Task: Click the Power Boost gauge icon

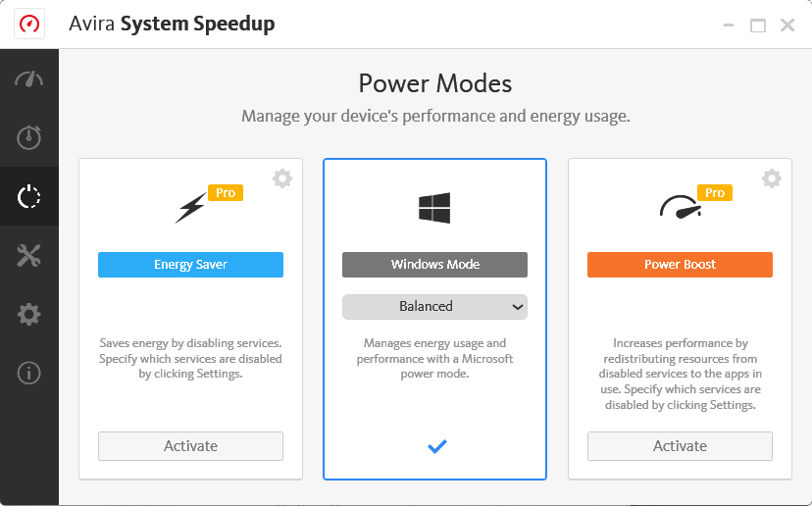Action: pyautogui.click(x=678, y=206)
